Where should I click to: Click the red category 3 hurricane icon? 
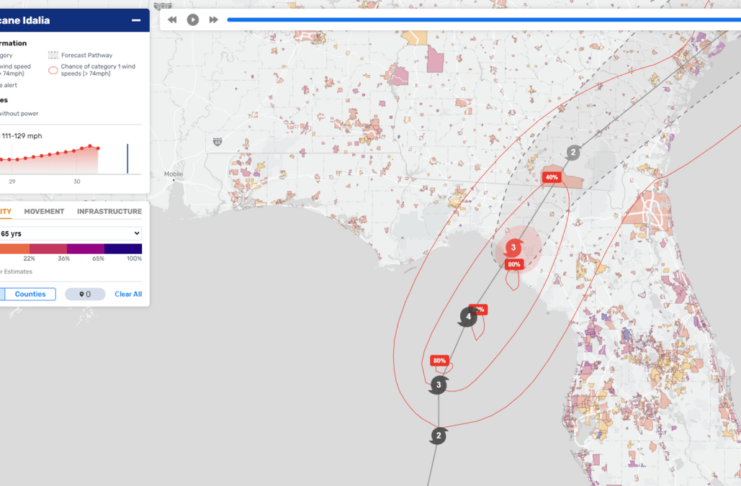tap(513, 247)
